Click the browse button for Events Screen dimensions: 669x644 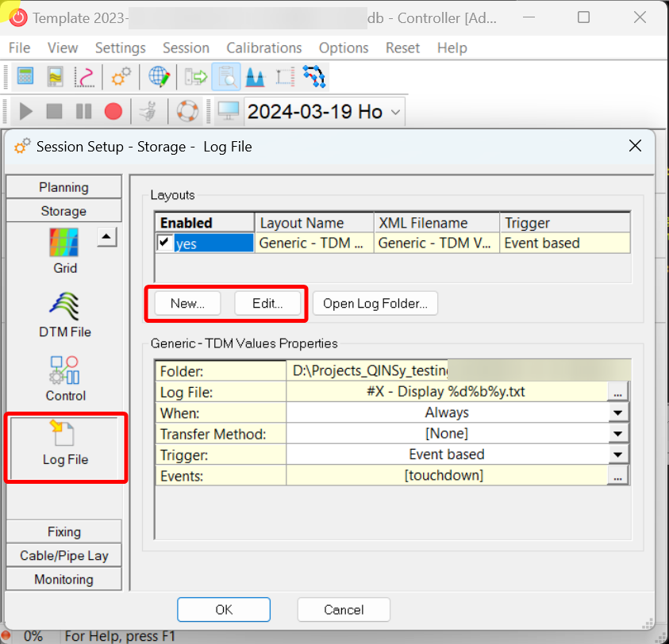pos(617,476)
